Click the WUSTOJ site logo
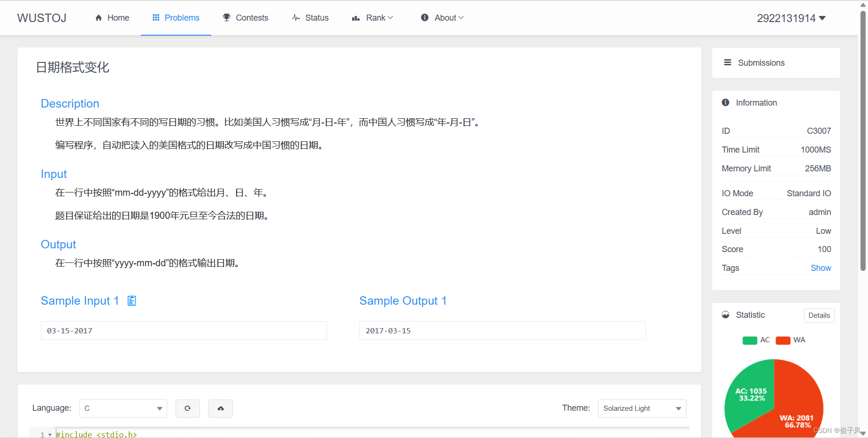 pos(42,18)
